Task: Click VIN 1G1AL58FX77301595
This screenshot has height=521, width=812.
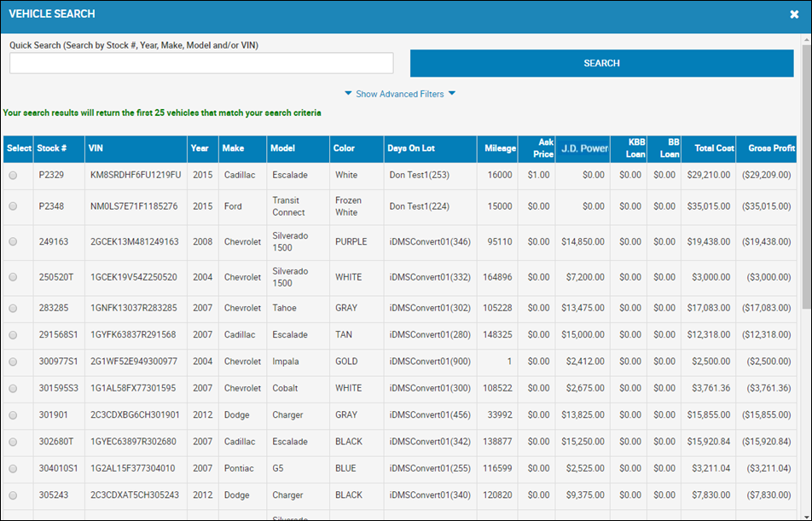Action: coord(133,389)
